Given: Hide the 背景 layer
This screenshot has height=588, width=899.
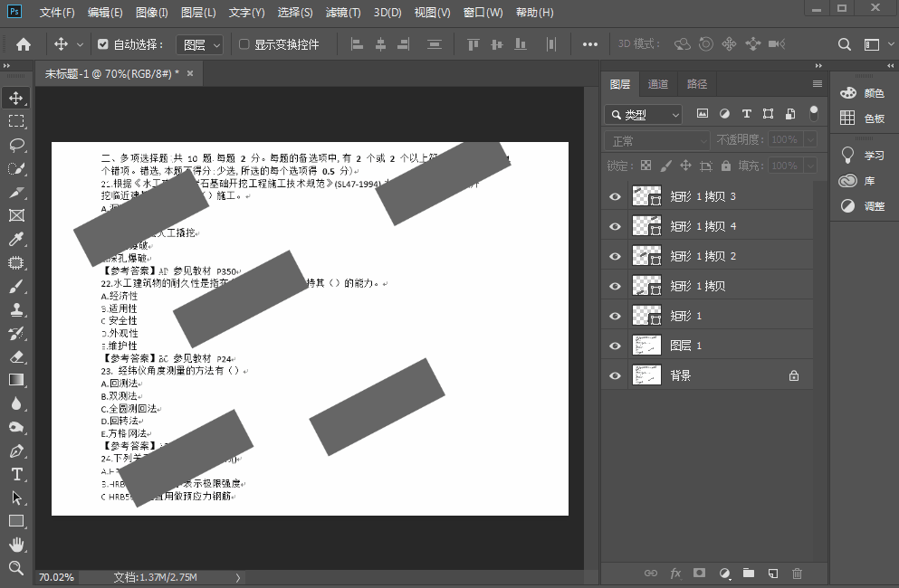Looking at the screenshot, I should click(616, 375).
